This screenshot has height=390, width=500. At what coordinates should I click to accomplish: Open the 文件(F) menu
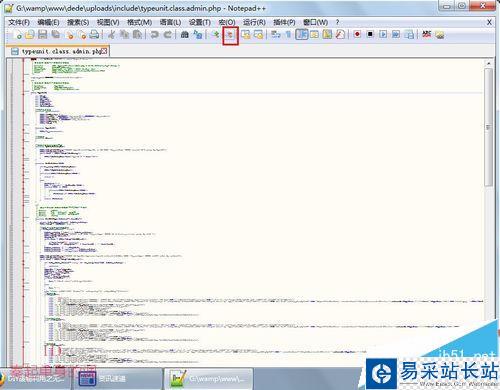coord(19,22)
